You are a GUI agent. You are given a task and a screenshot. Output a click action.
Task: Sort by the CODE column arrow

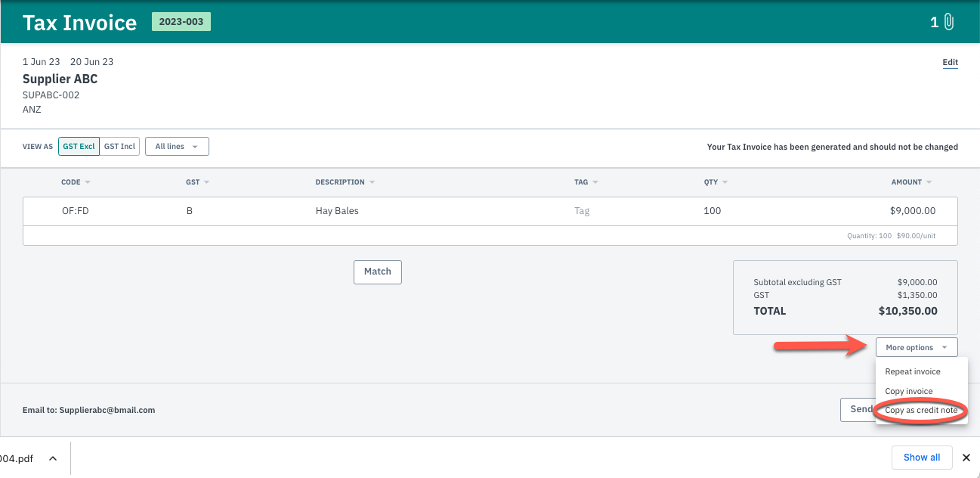click(87, 182)
